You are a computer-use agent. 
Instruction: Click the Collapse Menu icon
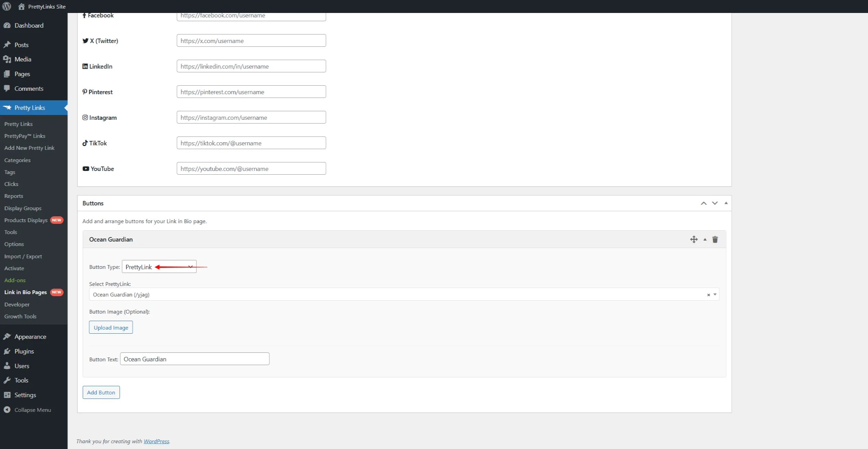7,410
